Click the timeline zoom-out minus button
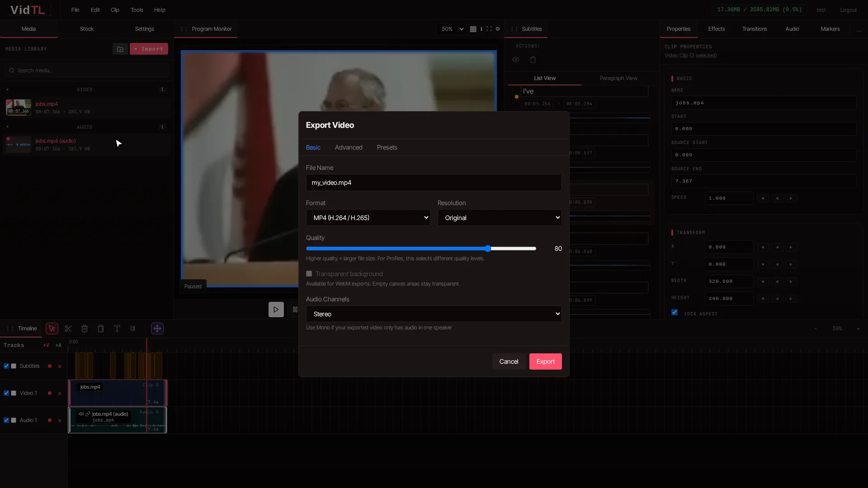This screenshot has width=868, height=488. [x=816, y=329]
